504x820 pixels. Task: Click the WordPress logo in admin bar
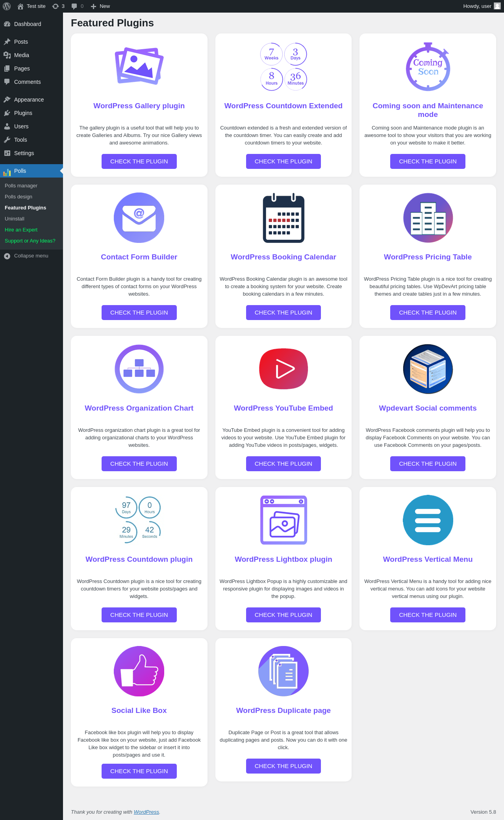pos(7,6)
